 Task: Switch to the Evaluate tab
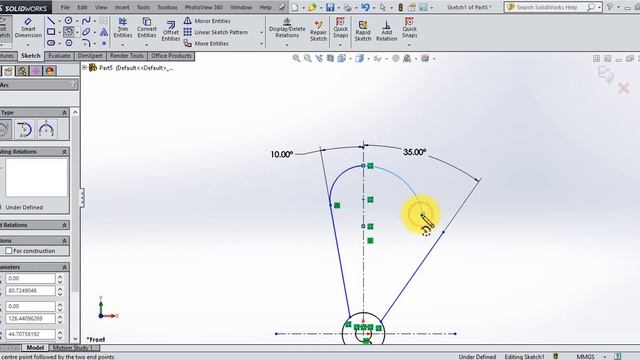(59, 56)
